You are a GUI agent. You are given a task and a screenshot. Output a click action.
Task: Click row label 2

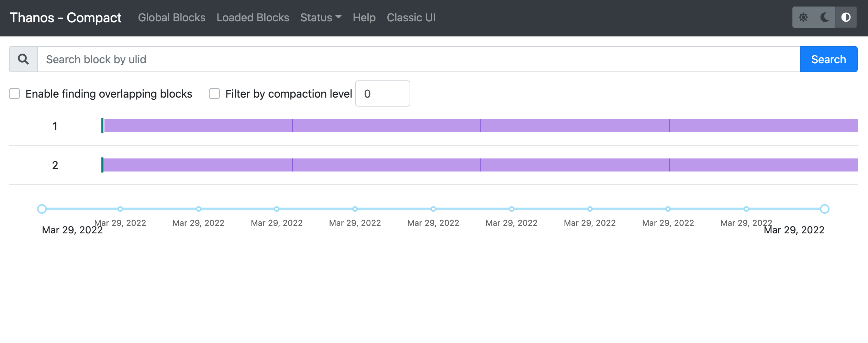pyautogui.click(x=55, y=165)
